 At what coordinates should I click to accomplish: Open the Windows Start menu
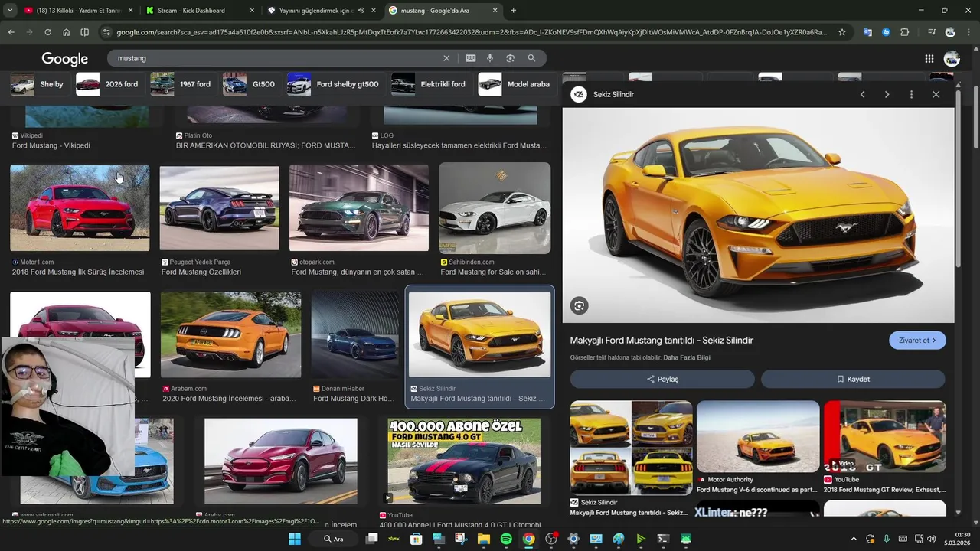click(295, 539)
